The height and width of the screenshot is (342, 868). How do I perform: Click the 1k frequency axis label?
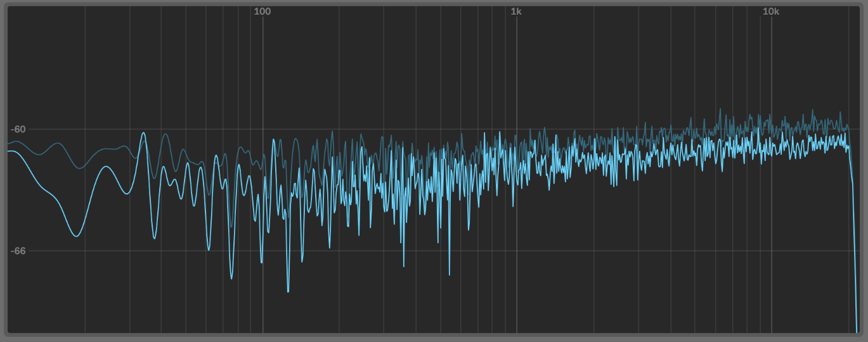(516, 11)
